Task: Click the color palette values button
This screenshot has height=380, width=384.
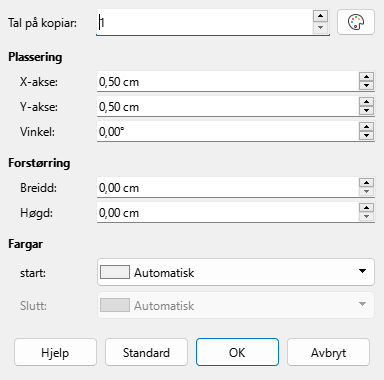Action: coord(356,22)
